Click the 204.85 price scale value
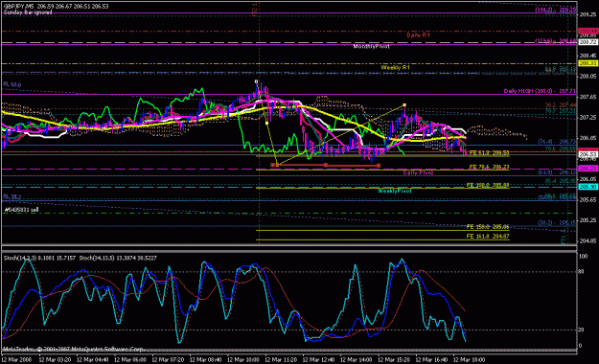Screen dimensions: 599x364 tap(587, 241)
